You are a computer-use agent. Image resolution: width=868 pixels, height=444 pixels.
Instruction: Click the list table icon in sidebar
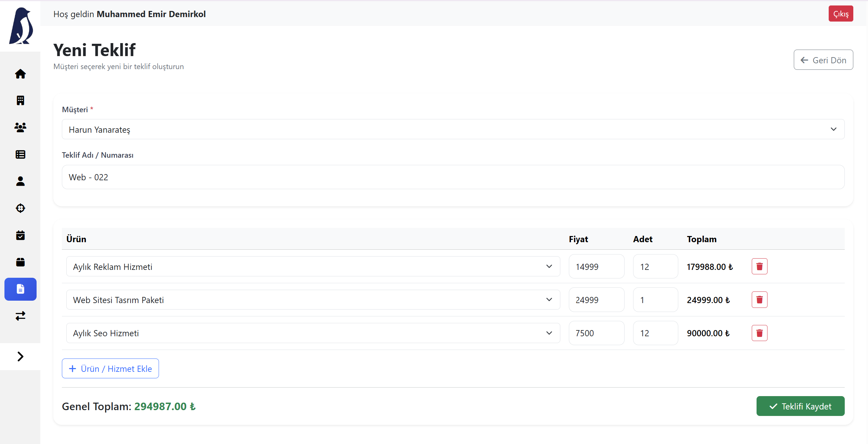20,154
